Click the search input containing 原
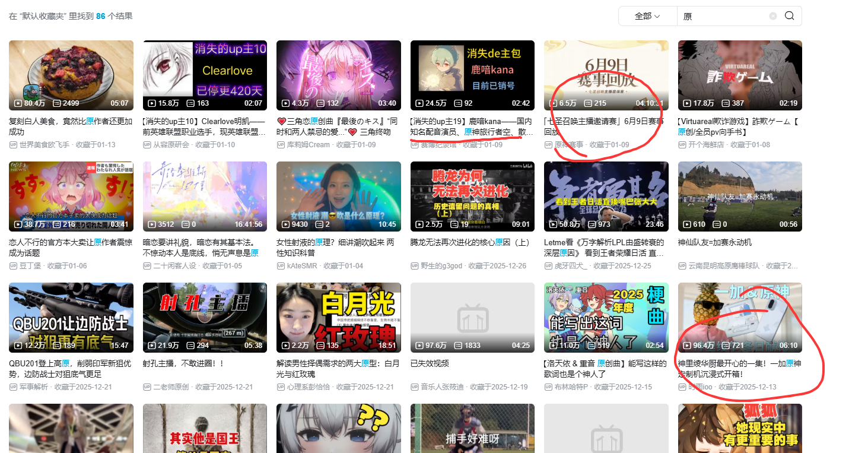The width and height of the screenshot is (868, 453). 724,16
